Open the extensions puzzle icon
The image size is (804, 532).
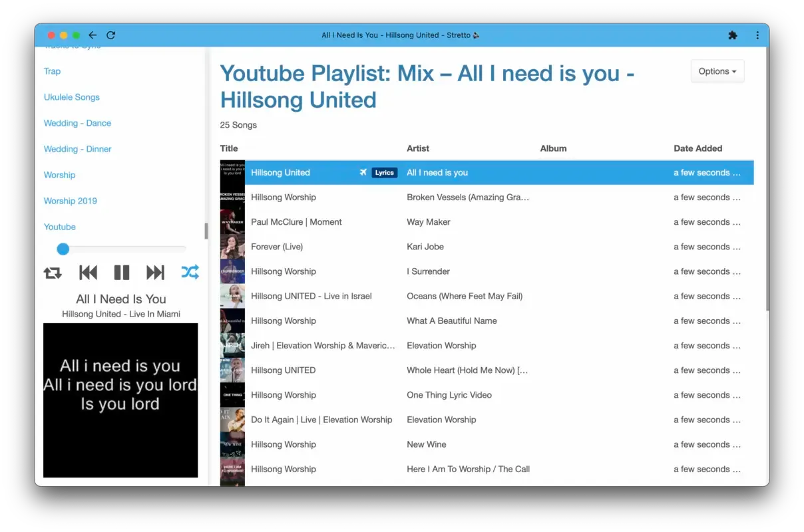tap(733, 35)
